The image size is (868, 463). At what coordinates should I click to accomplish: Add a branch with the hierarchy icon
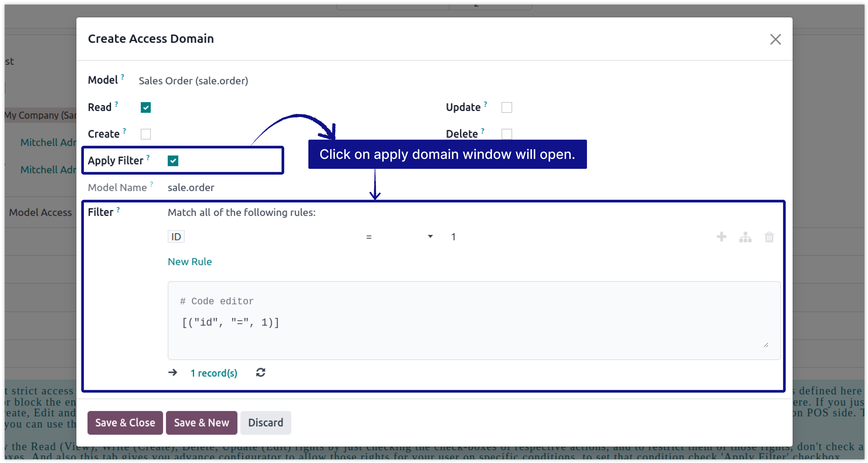click(745, 237)
